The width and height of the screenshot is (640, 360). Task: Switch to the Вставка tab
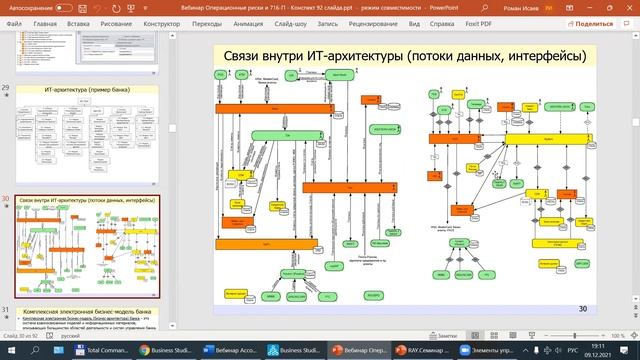pyautogui.click(x=78, y=24)
